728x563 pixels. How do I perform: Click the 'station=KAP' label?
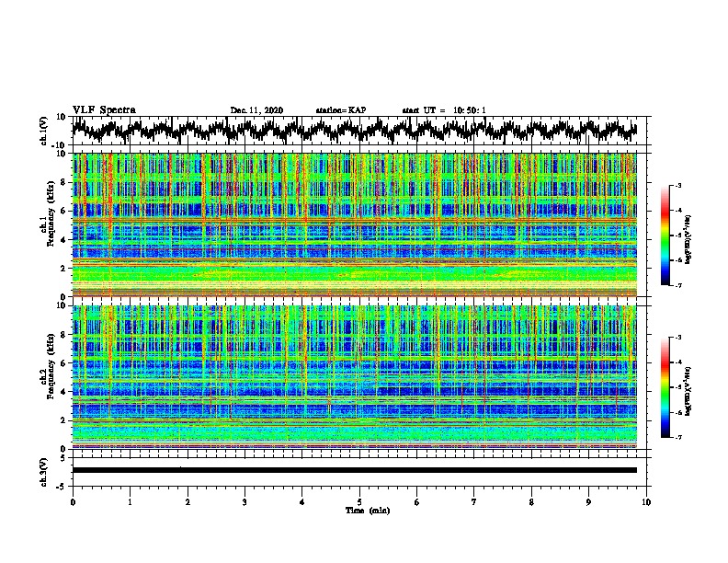(341, 110)
